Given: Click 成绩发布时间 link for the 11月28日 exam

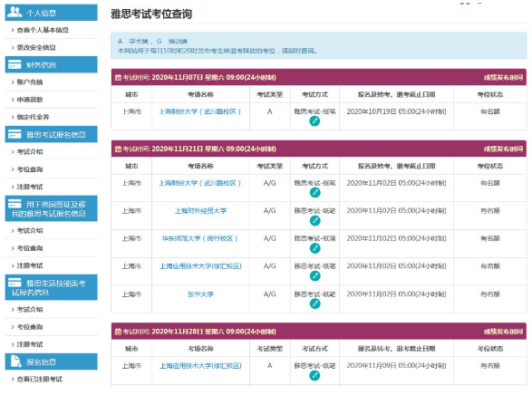Looking at the screenshot, I should click(503, 332).
